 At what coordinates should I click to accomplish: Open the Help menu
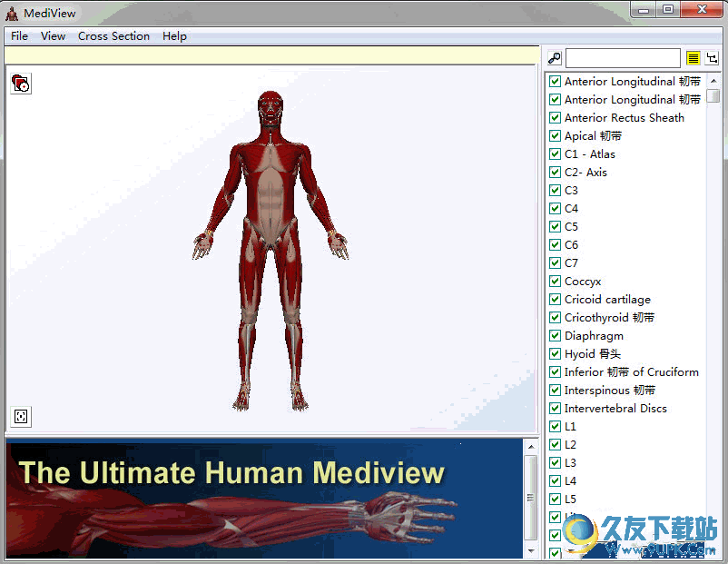(x=174, y=36)
